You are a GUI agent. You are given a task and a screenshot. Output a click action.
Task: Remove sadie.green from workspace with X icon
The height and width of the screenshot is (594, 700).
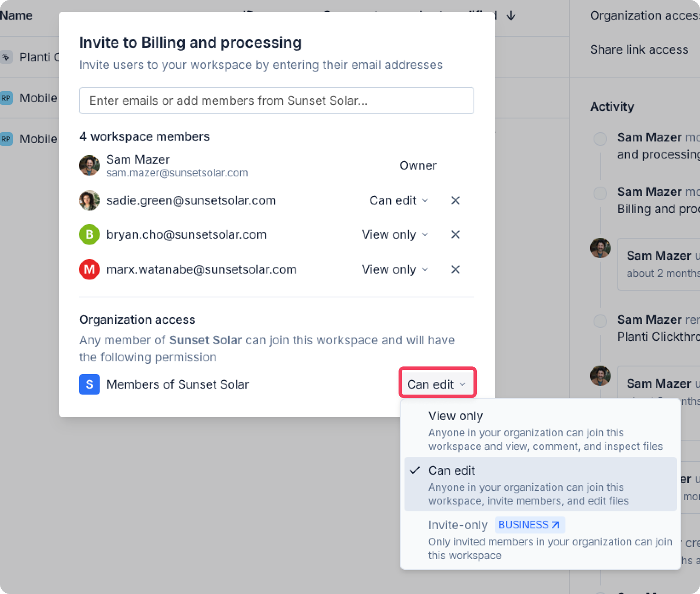point(455,200)
